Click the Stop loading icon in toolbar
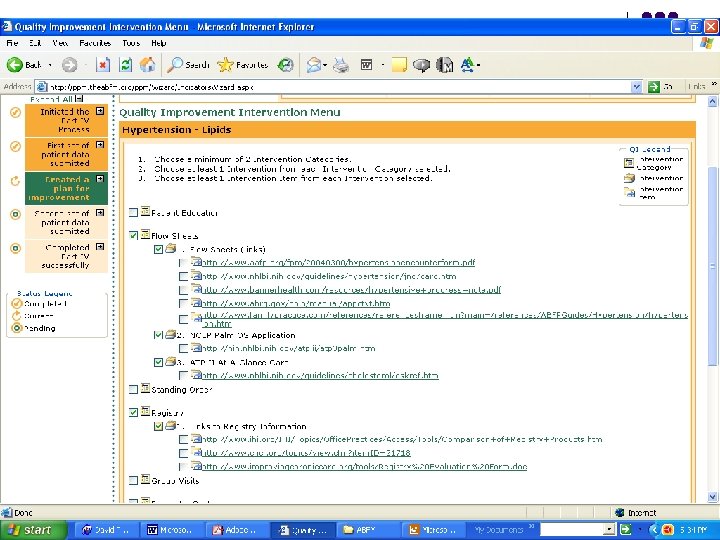Image resolution: width=720 pixels, height=540 pixels. (x=102, y=65)
